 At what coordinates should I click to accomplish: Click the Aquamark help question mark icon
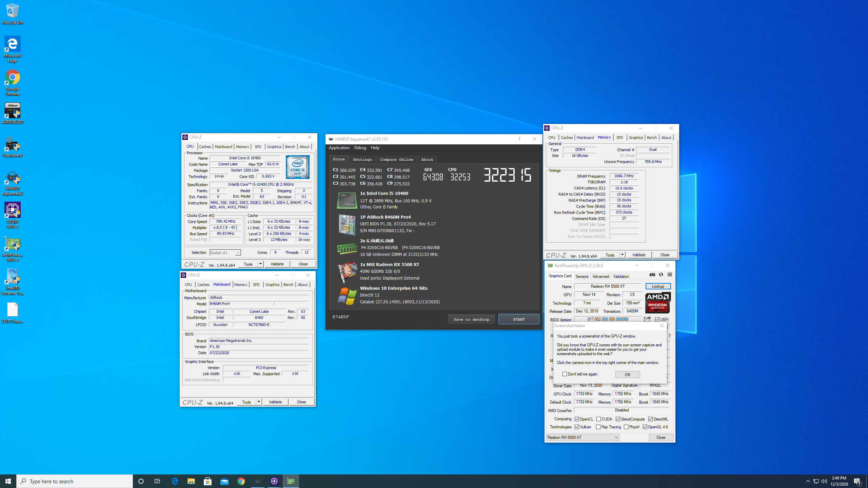519,139
